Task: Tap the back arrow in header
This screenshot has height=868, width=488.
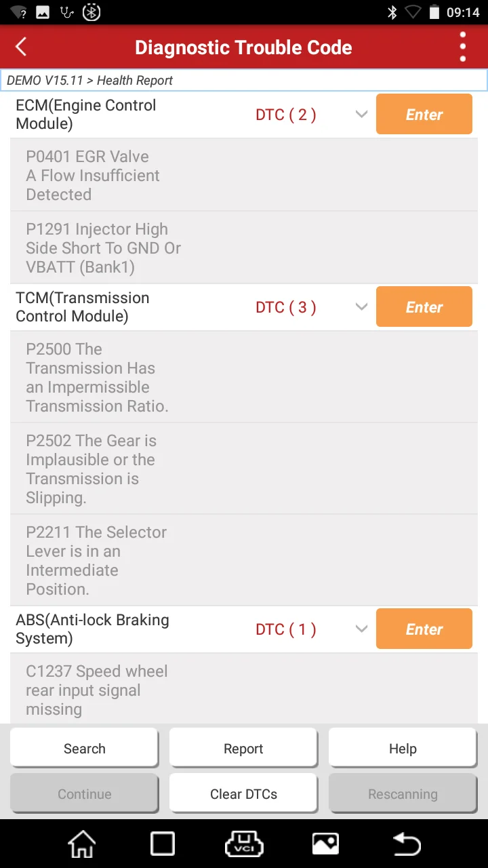Action: click(x=22, y=47)
